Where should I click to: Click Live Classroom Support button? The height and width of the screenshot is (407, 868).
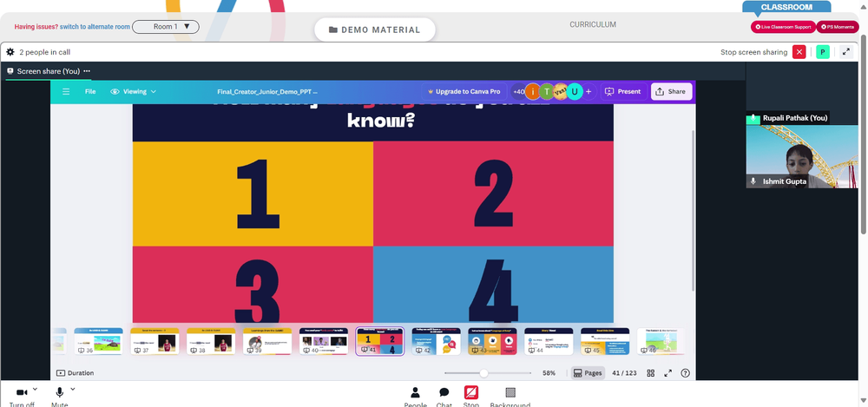[x=783, y=27]
